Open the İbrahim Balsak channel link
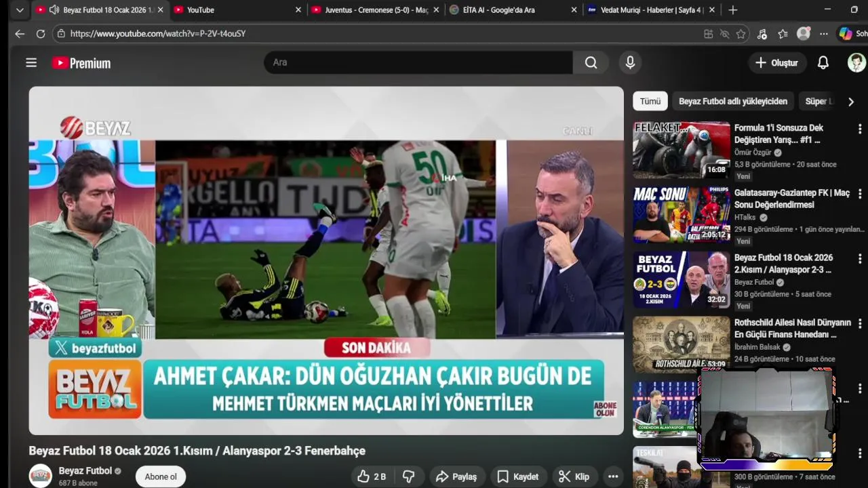868x488 pixels. pos(757,347)
